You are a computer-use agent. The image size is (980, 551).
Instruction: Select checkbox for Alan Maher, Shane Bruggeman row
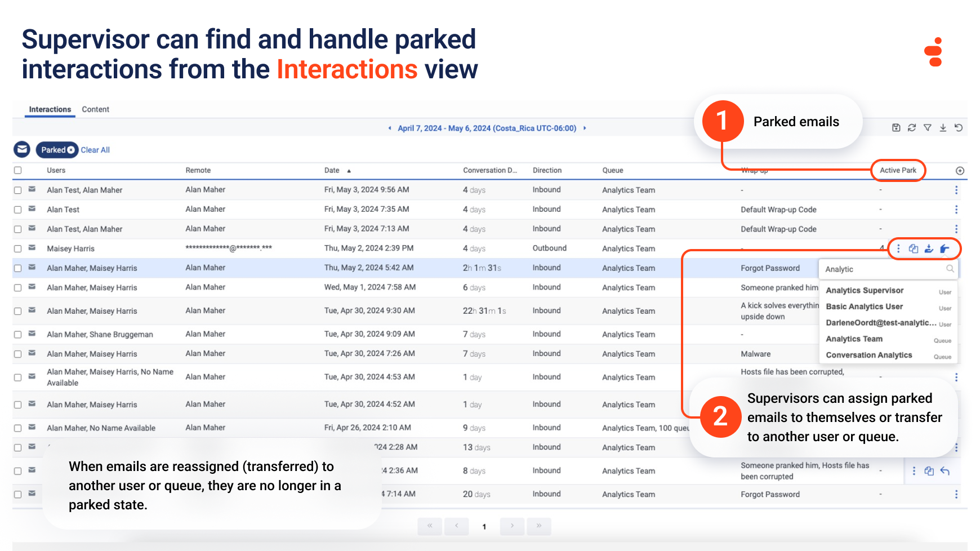pyautogui.click(x=18, y=335)
